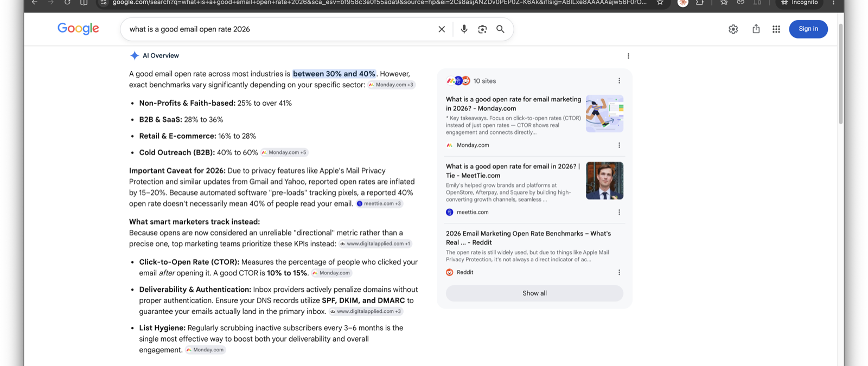Run search with the magnifying glass icon

pyautogui.click(x=500, y=29)
